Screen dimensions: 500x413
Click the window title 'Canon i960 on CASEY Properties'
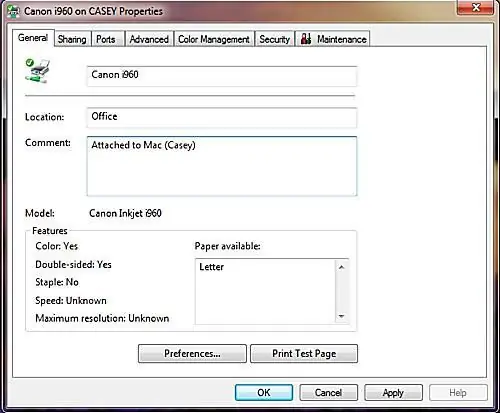tap(93, 11)
